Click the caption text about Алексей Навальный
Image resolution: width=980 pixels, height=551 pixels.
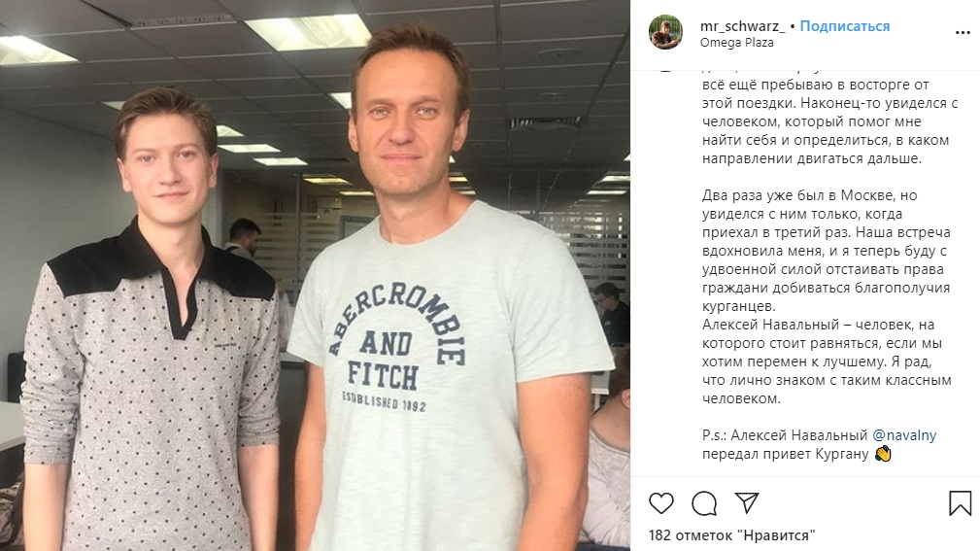coord(827,362)
